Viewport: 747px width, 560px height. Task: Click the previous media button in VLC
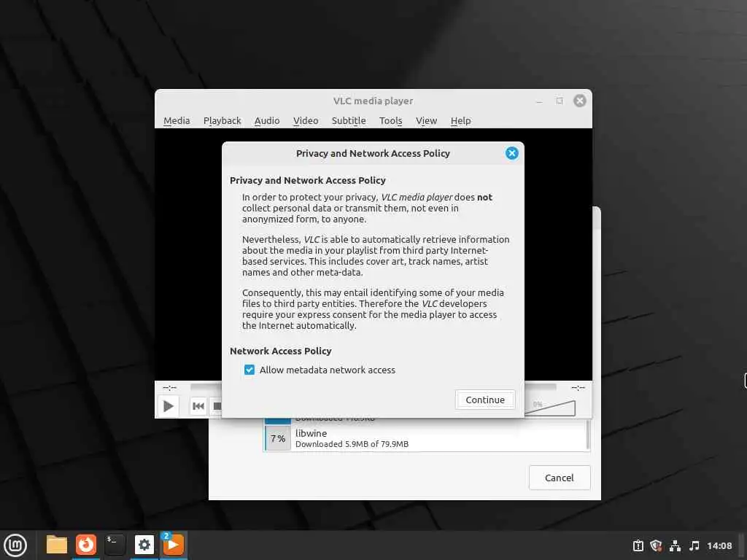tap(198, 406)
